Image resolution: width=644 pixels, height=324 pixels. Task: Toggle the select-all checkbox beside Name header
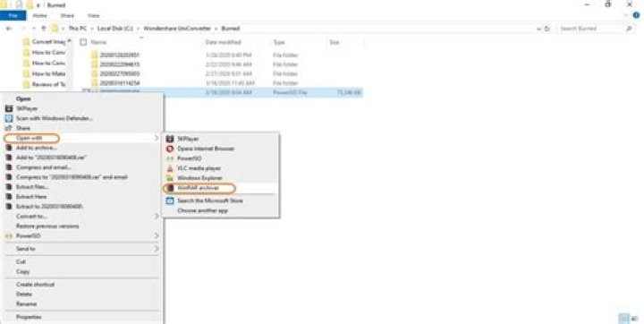(83, 42)
